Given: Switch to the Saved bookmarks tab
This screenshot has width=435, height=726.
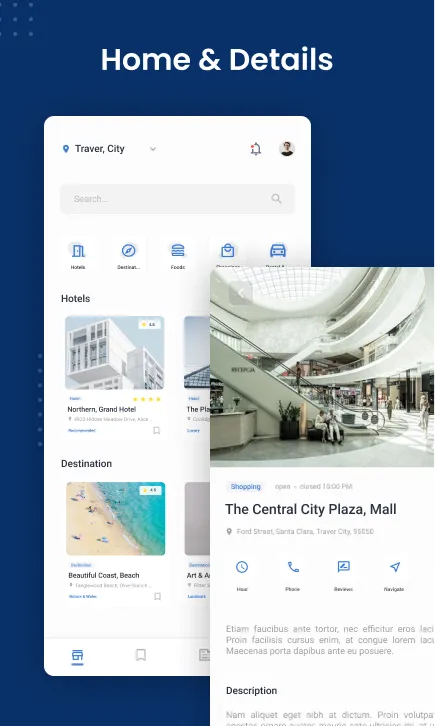Looking at the screenshot, I should coord(141,655).
